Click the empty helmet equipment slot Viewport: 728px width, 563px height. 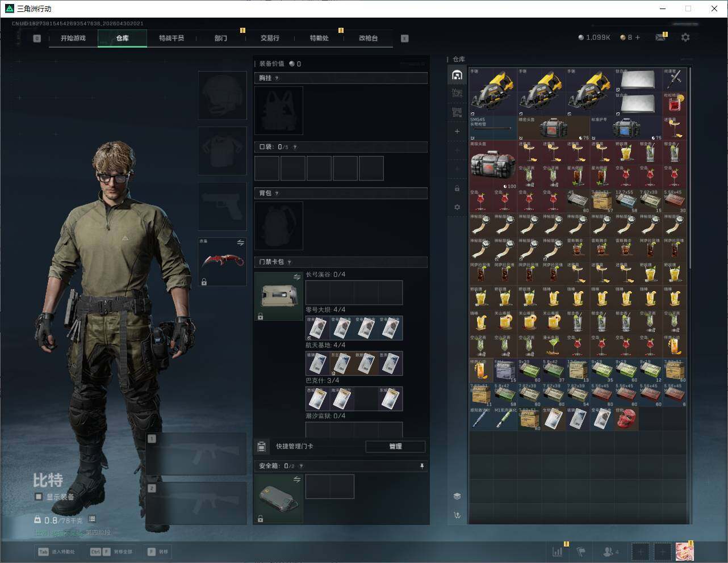[222, 95]
